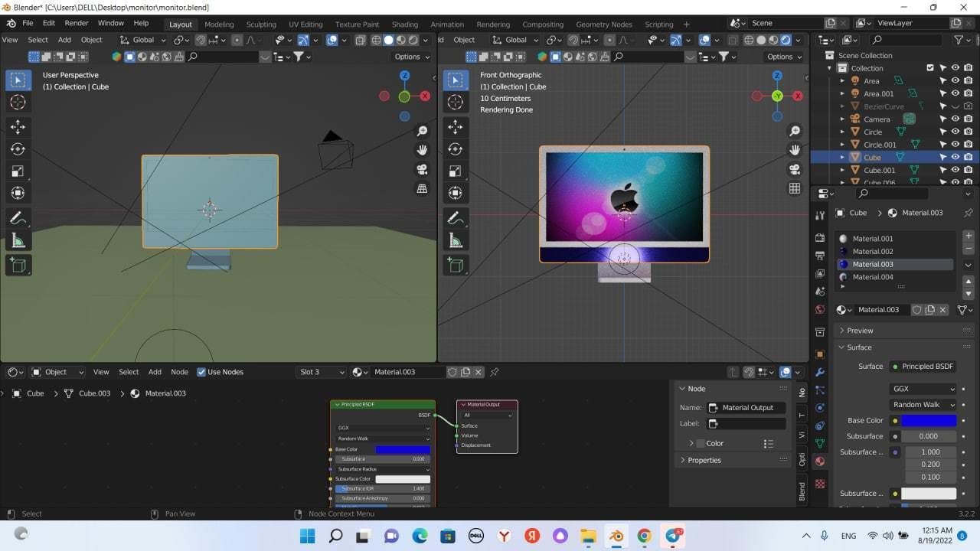Image resolution: width=980 pixels, height=551 pixels.
Task: Open the Material properties tab icon
Action: coord(820,461)
